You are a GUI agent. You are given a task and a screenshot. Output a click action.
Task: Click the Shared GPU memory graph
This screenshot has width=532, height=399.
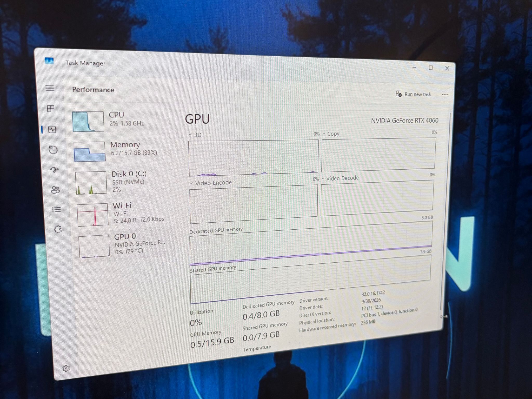(310, 279)
